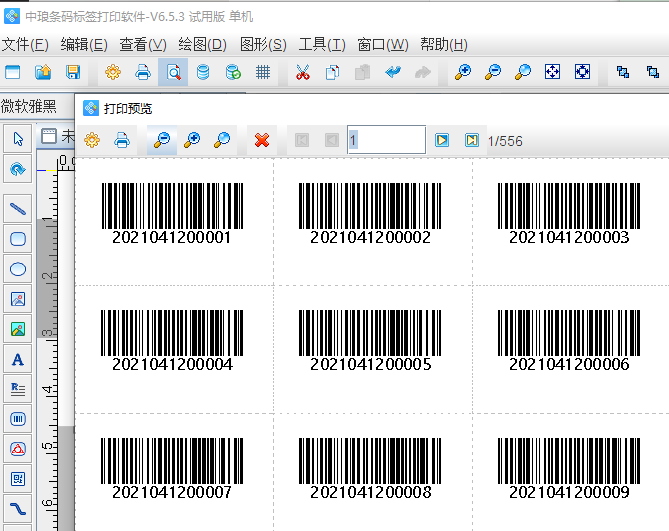
Task: Click barcode label 2021041200001
Action: pos(172,213)
